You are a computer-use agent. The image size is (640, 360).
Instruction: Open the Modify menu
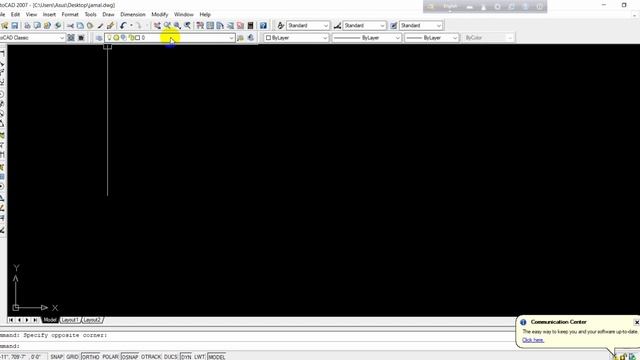click(160, 14)
